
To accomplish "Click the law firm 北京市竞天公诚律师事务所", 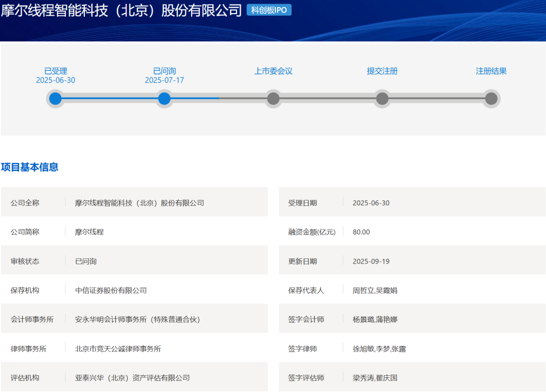I will [118, 349].
